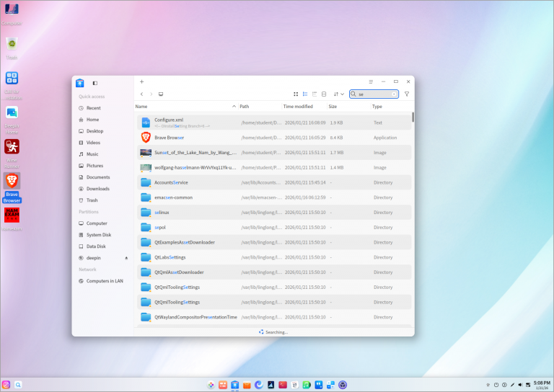Screen dimensions: 554x392
Task: Select the wolfgang-hasselmann image thumbnail
Action: (146, 168)
